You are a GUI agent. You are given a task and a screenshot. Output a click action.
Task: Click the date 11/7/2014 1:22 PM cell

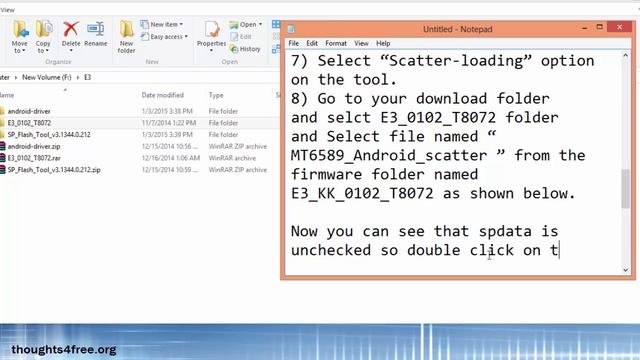169,123
